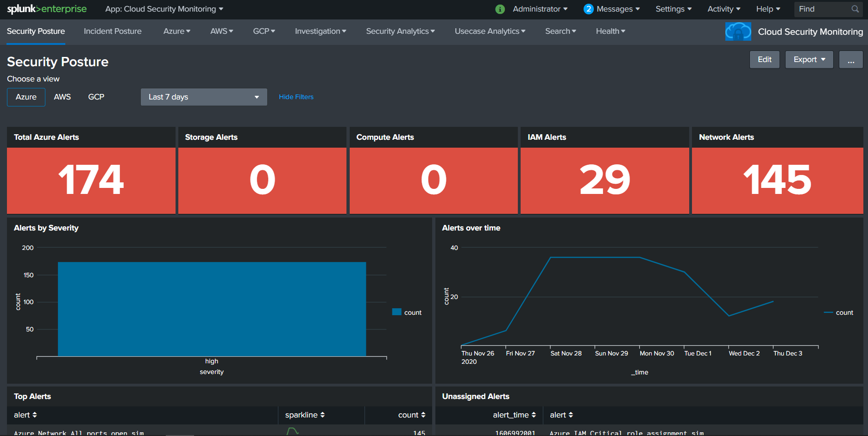Open the Settings menu

pyautogui.click(x=673, y=9)
